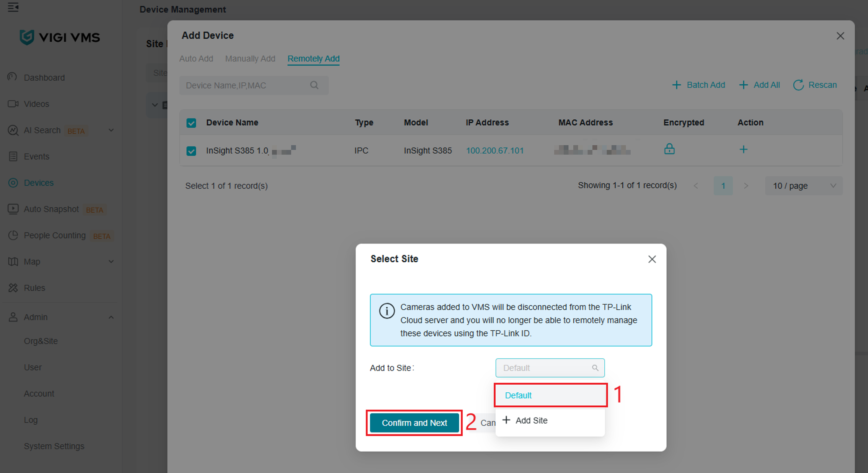Expand the Map submenu chevron
868x473 pixels.
pyautogui.click(x=111, y=262)
